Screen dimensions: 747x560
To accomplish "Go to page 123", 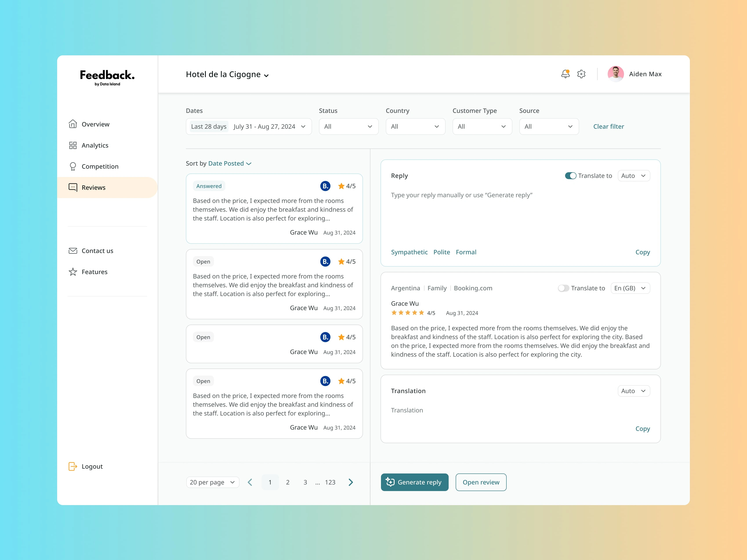I will coord(330,482).
